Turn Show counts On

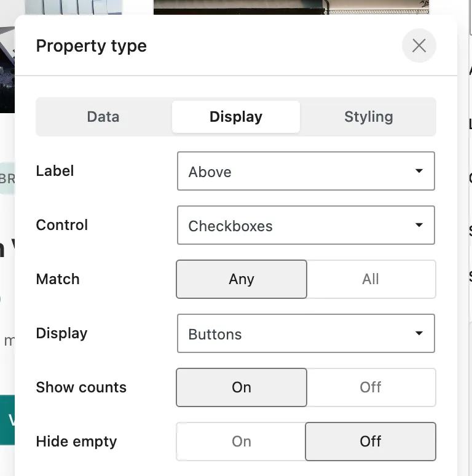click(242, 387)
